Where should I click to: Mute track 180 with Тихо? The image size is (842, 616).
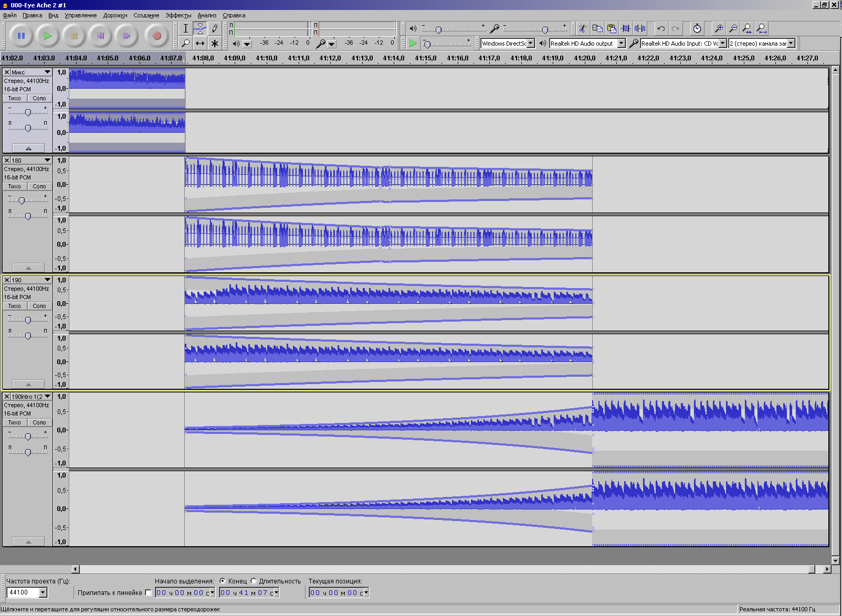15,186
